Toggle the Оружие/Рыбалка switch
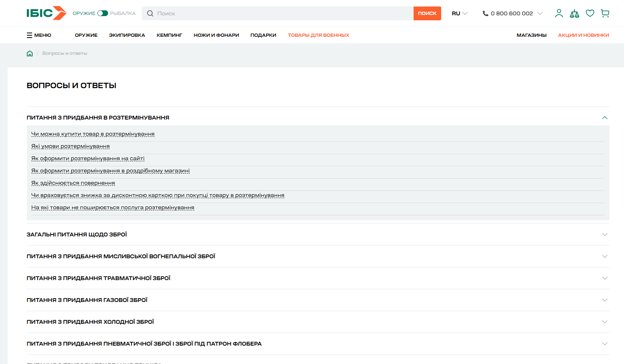The height and width of the screenshot is (364, 624). (102, 13)
